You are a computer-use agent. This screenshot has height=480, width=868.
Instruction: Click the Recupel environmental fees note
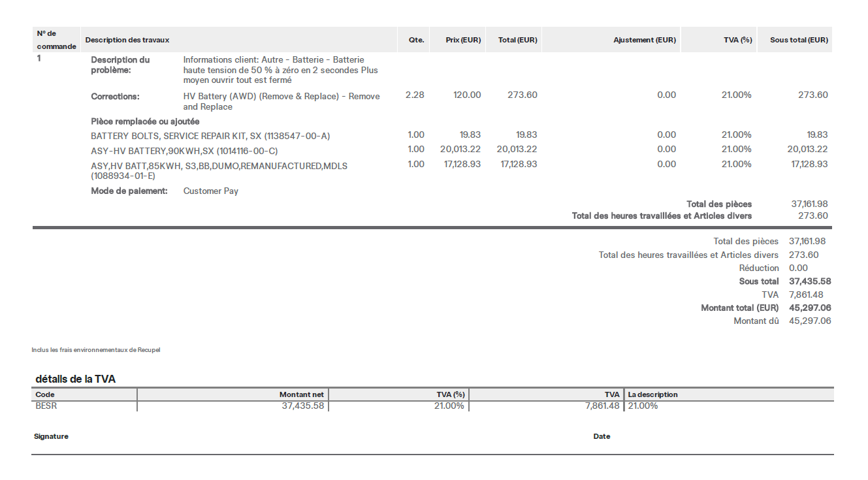[95, 350]
